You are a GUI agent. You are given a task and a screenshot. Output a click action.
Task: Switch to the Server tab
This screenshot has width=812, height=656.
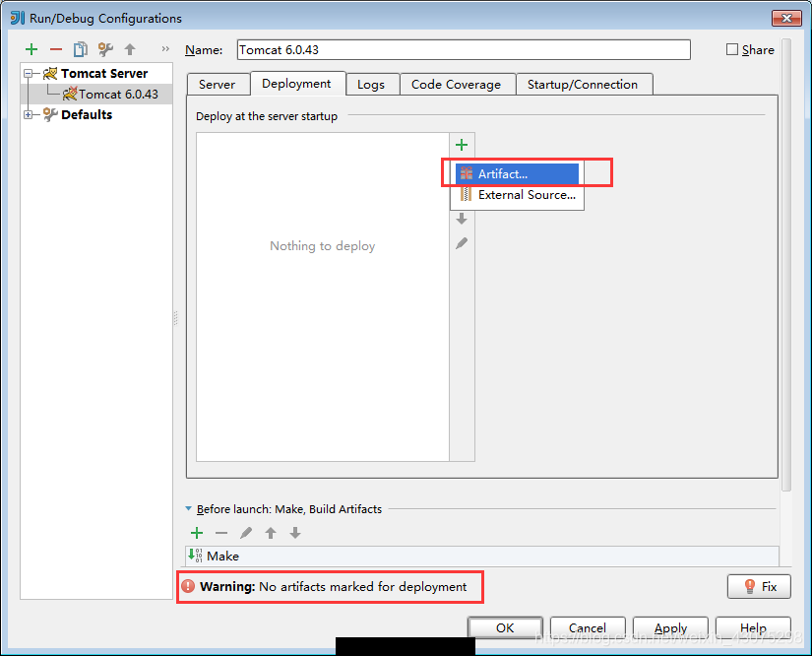[x=217, y=85]
